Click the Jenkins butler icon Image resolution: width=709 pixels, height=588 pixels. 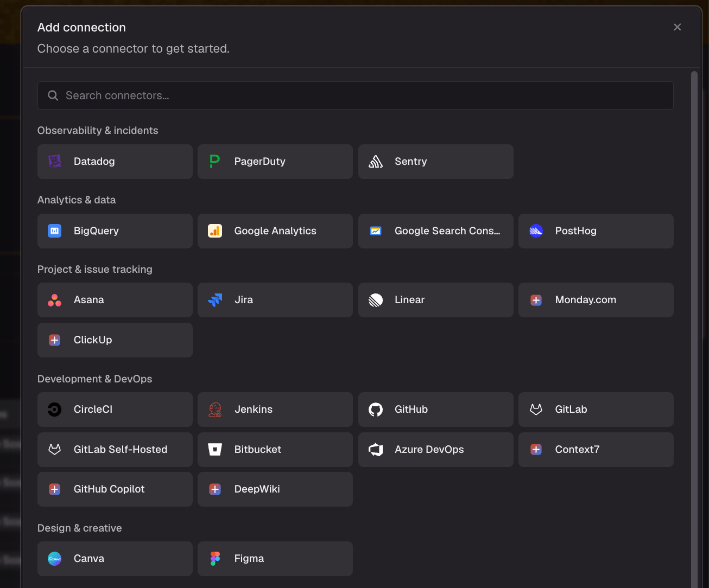(215, 410)
